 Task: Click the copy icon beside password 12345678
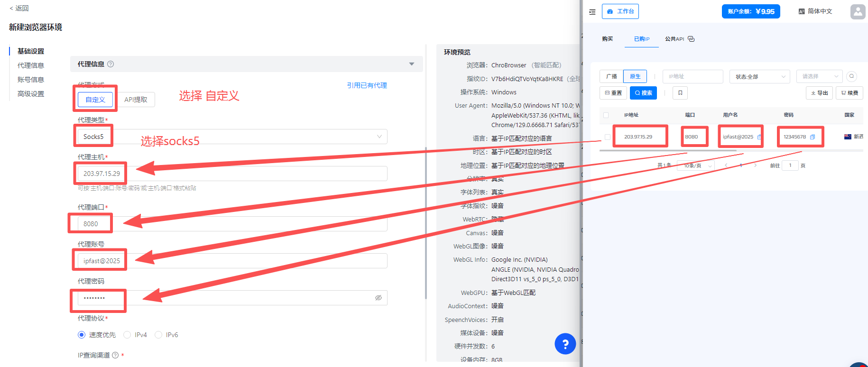(x=813, y=137)
